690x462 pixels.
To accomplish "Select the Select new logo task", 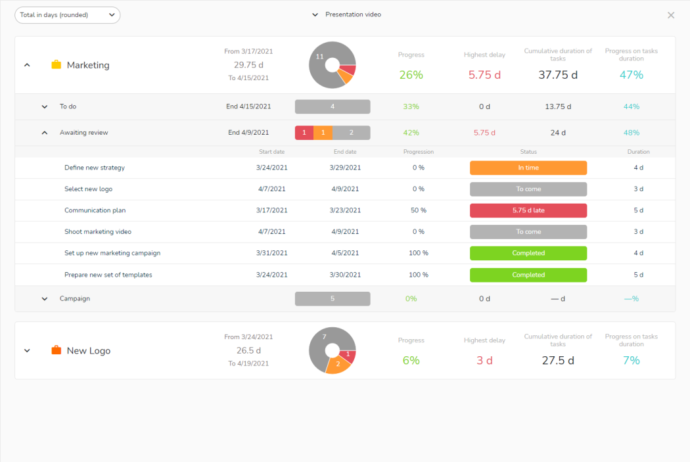I will pos(88,189).
